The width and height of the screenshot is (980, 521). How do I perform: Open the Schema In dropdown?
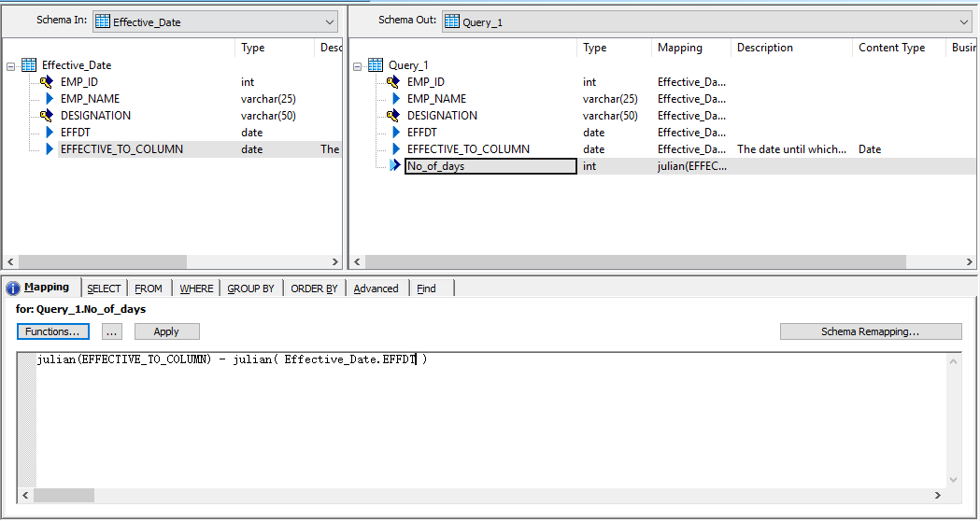coord(216,21)
